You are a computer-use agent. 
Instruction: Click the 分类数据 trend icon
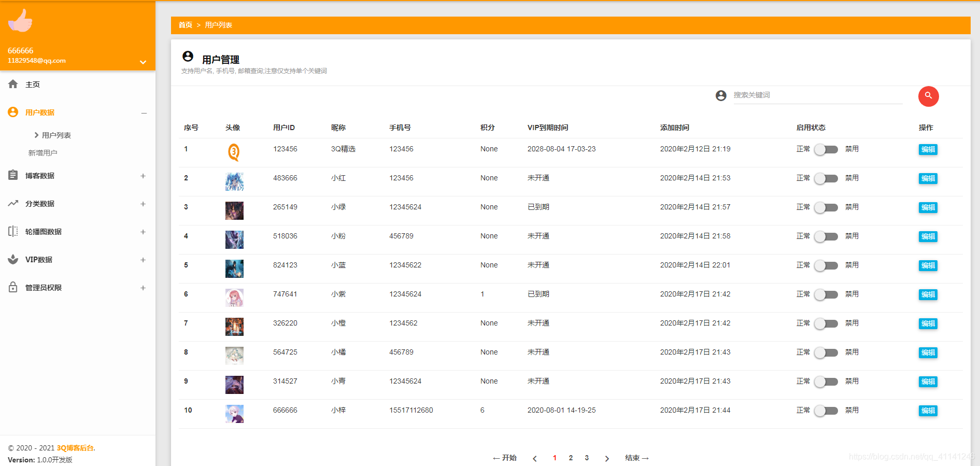pos(13,203)
